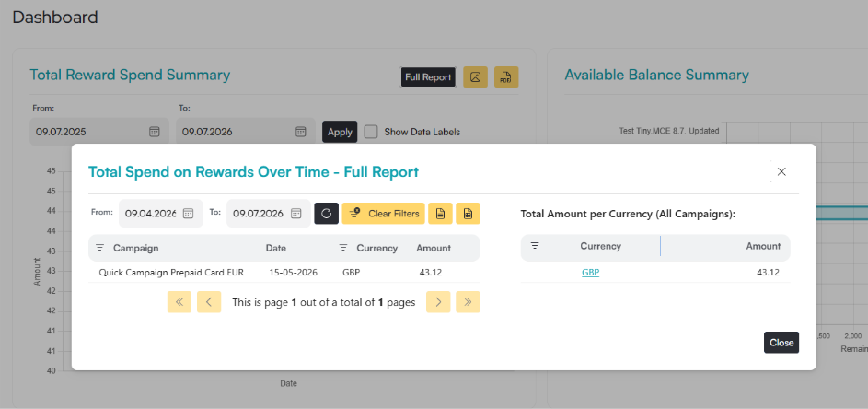Viewport: 868px width, 409px height.
Task: Open the calendar icon in the dashboard To field
Action: click(301, 132)
